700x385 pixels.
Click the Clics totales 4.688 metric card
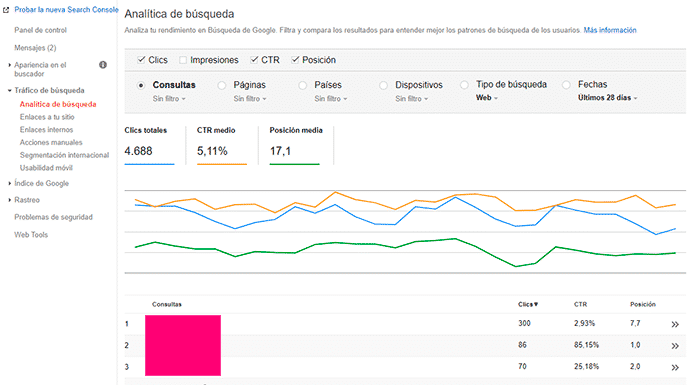[x=150, y=146]
